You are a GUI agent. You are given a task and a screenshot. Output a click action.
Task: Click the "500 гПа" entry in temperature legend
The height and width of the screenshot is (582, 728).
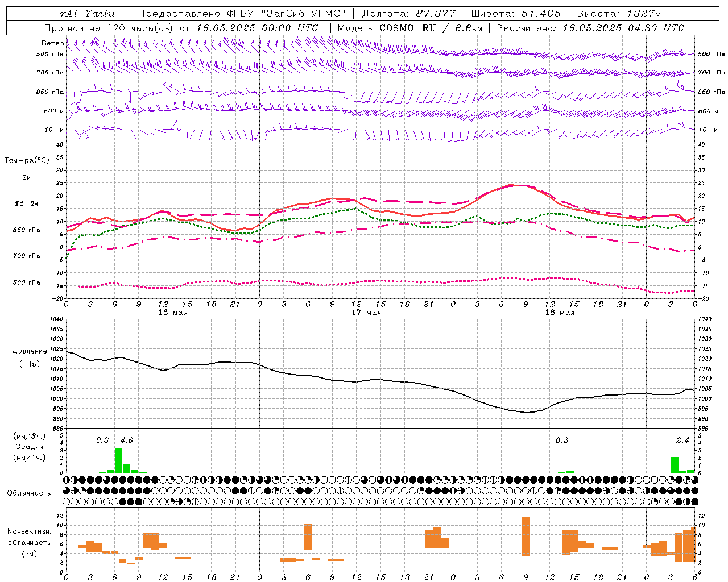27,282
